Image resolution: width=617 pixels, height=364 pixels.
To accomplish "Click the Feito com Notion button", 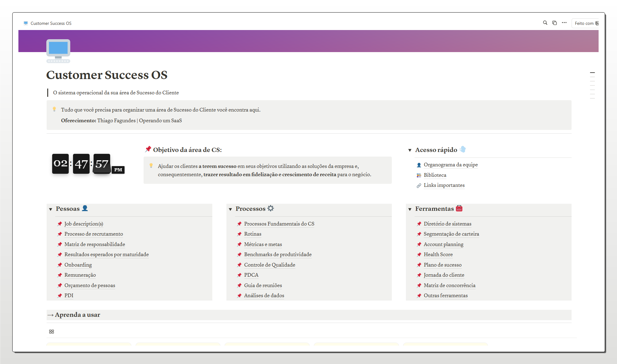I will [585, 23].
